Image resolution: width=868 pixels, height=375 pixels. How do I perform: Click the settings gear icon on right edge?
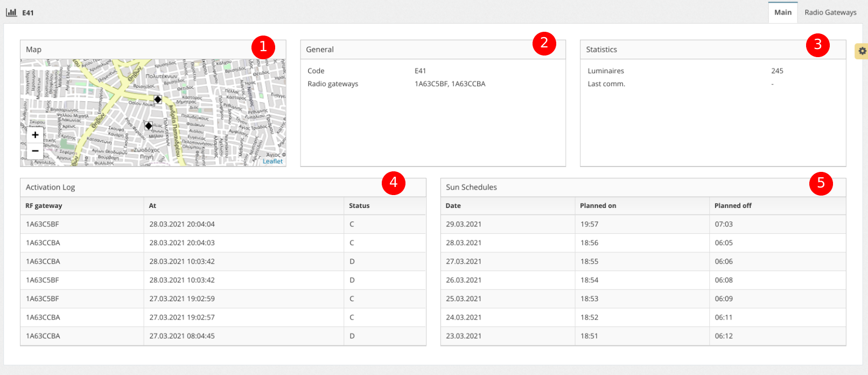[862, 51]
